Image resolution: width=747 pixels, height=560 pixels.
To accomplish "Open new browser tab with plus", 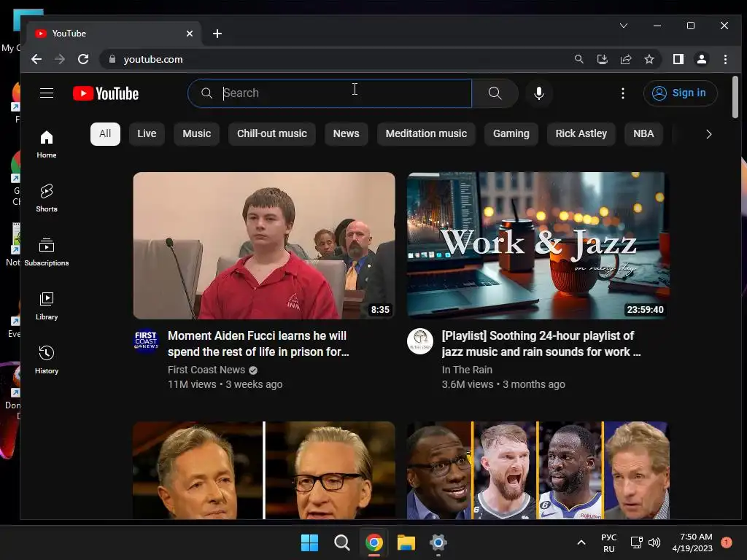I will click(x=217, y=34).
